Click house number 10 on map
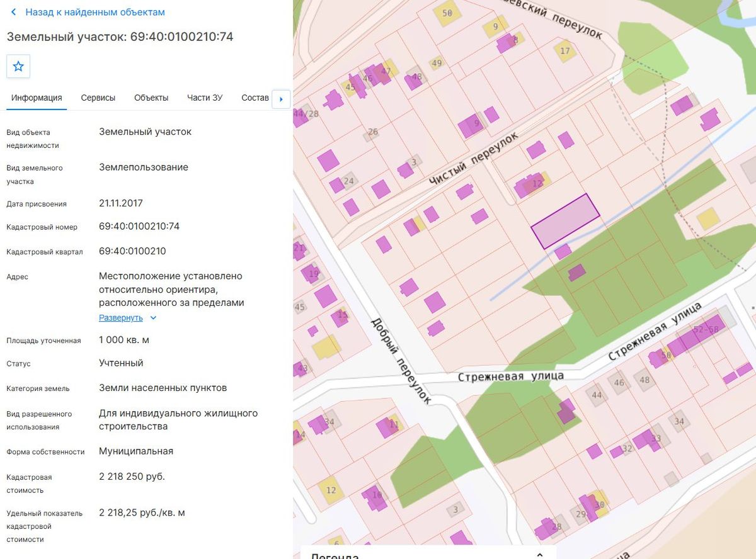 (377, 495)
